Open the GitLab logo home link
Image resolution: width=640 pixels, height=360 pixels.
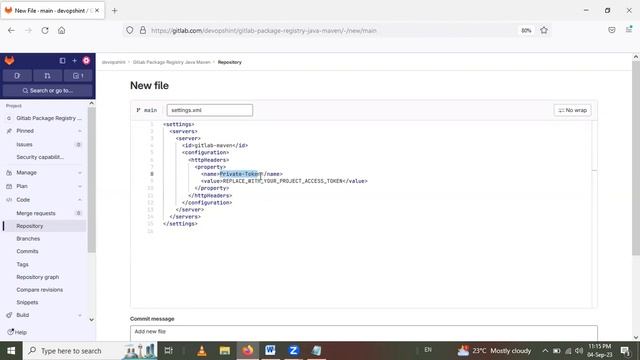[9, 61]
